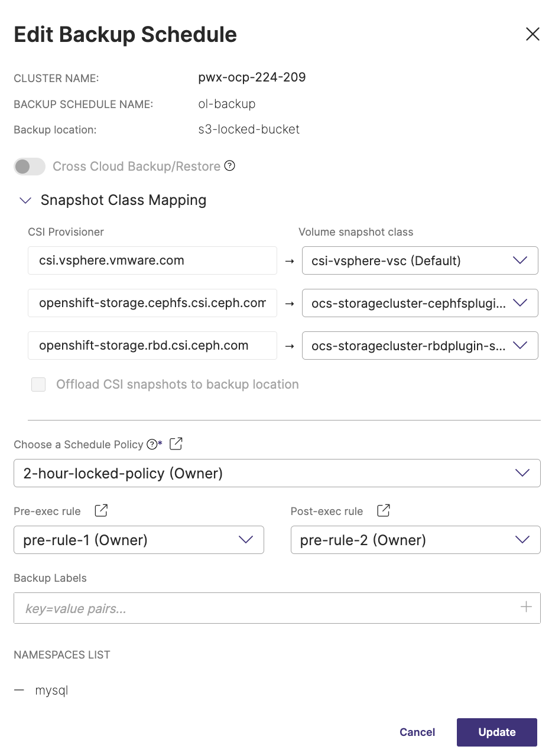
Task: Click the plus icon in Backup Labels
Action: point(525,607)
